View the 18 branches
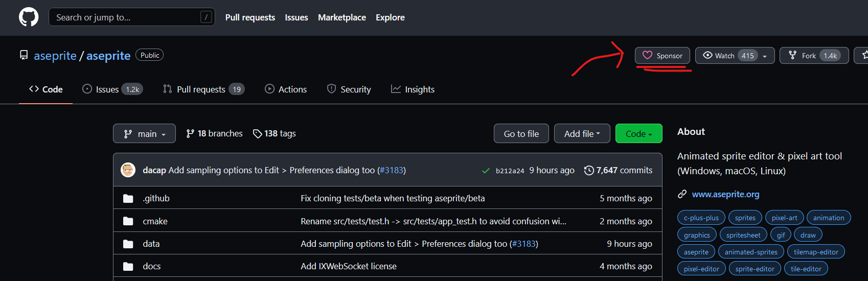The image size is (868, 281). tap(214, 133)
